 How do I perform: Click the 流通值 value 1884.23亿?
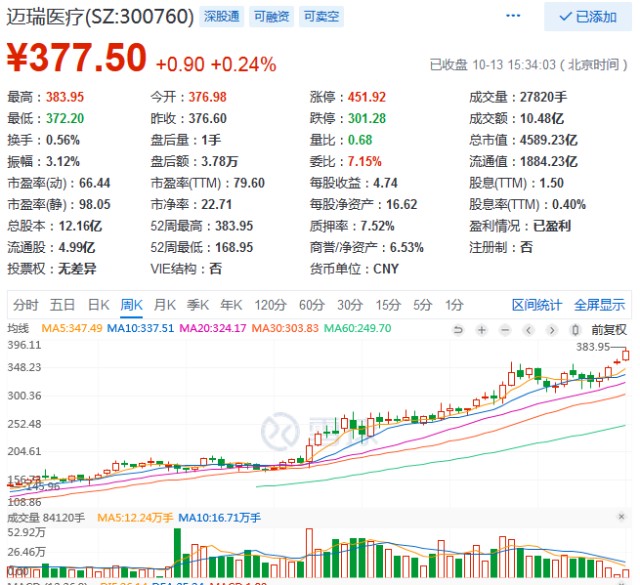tap(549, 161)
